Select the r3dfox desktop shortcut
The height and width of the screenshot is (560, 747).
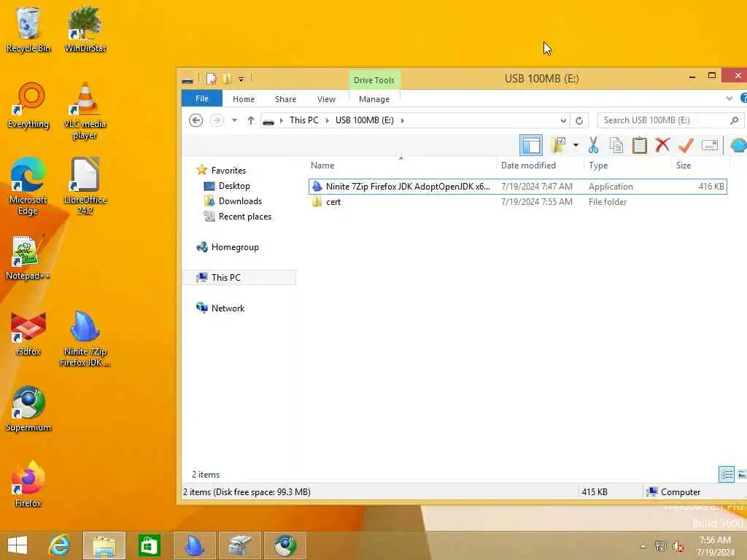(28, 333)
